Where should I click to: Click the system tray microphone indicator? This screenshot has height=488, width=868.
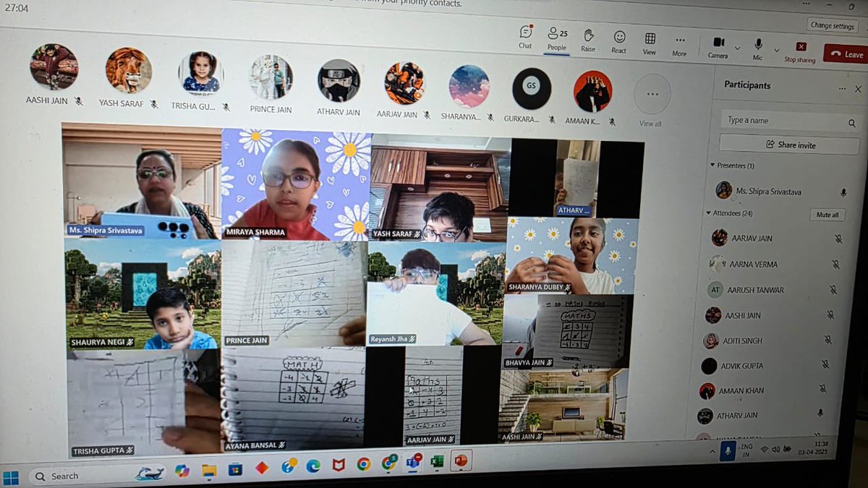coord(728,452)
